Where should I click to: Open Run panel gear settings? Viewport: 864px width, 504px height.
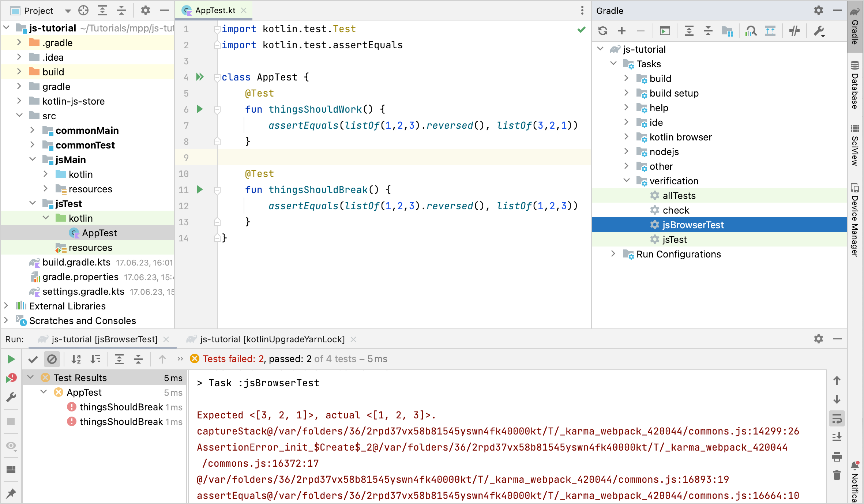(x=819, y=339)
